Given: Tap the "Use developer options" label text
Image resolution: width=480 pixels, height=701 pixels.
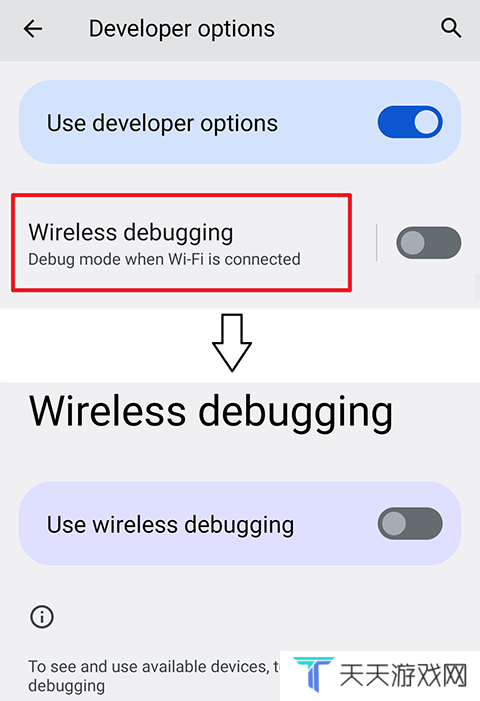Looking at the screenshot, I should (x=162, y=123).
